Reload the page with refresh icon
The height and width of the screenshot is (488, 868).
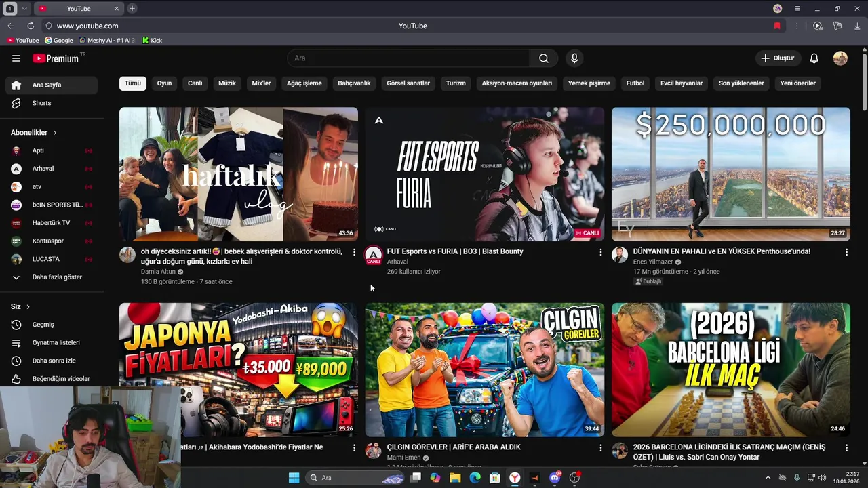[31, 26]
